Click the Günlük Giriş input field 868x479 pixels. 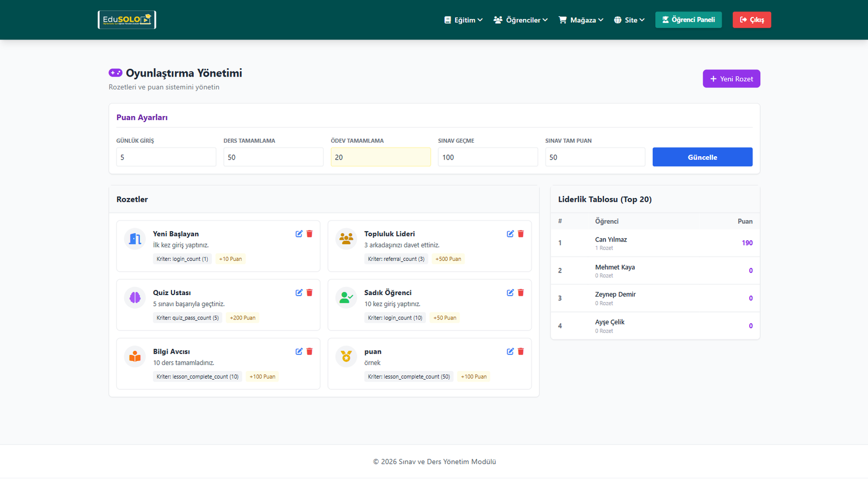pyautogui.click(x=166, y=157)
